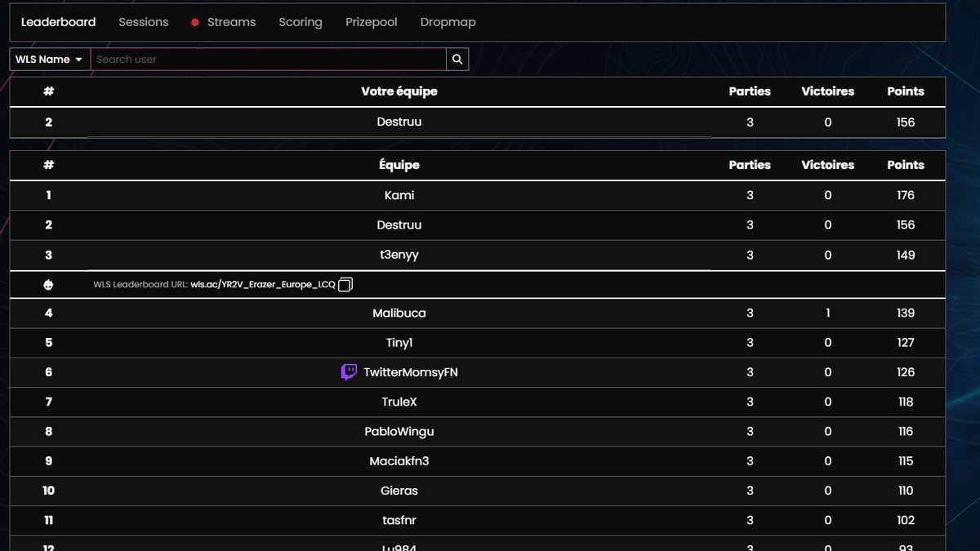Open TwitterMomsyFN's Twitch stream icon

[x=349, y=372]
